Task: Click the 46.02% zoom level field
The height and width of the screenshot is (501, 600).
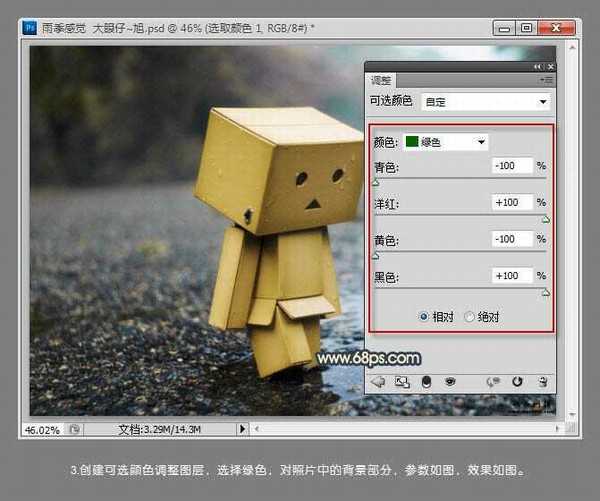Action: (41, 429)
